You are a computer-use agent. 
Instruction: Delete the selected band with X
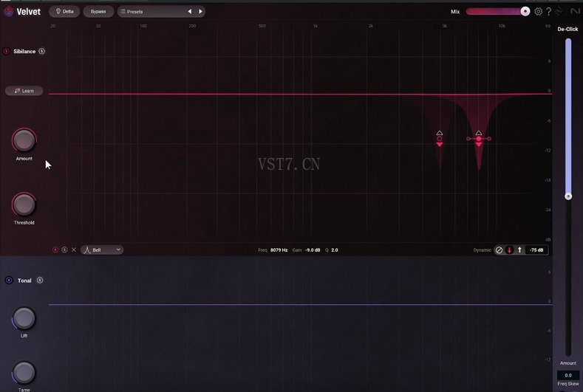pos(74,250)
